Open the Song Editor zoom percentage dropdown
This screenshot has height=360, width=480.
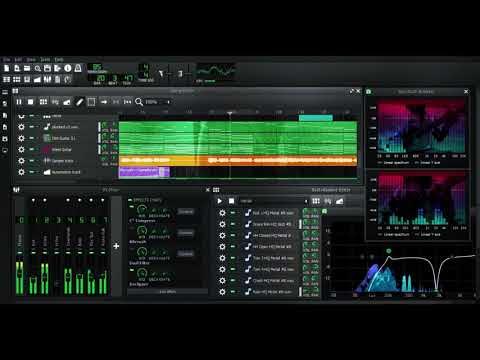click(158, 102)
